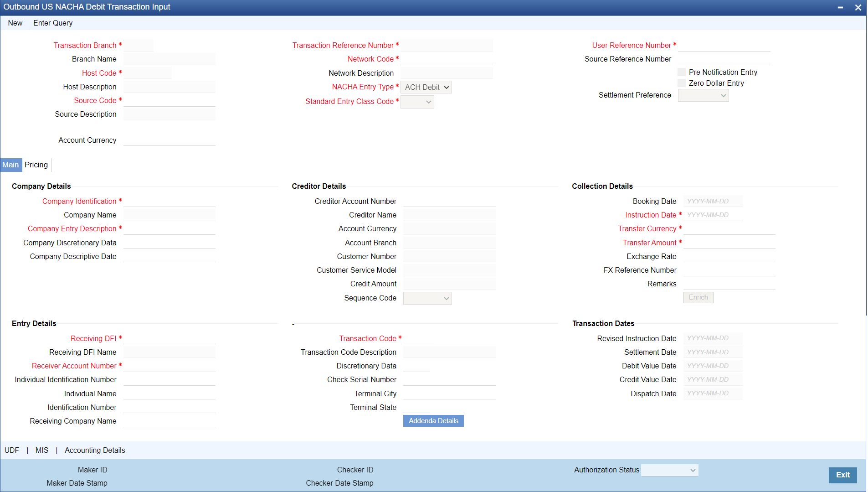Focus the Source Reference Number field

click(x=724, y=59)
